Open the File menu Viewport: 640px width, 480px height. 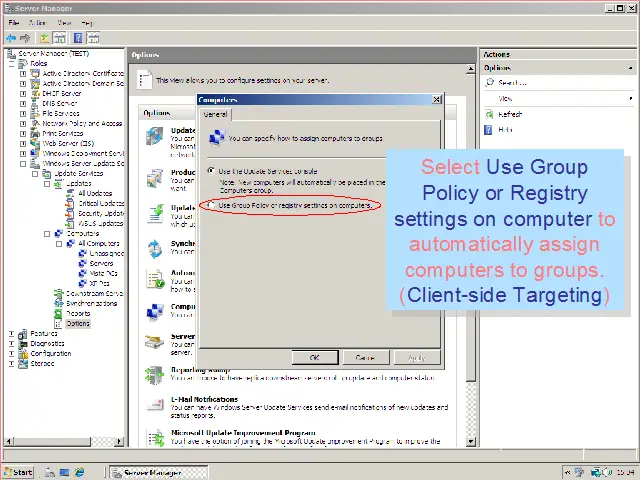pos(13,23)
